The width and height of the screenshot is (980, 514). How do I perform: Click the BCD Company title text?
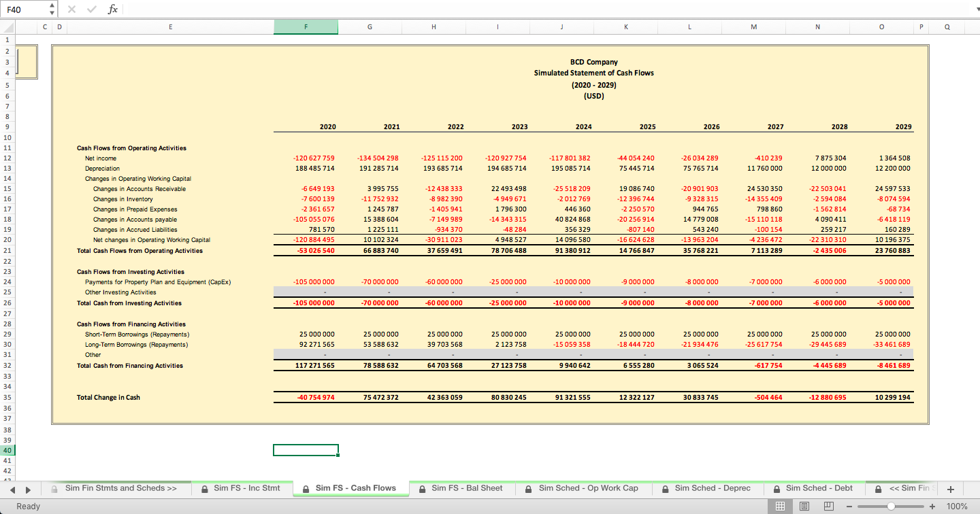point(594,62)
